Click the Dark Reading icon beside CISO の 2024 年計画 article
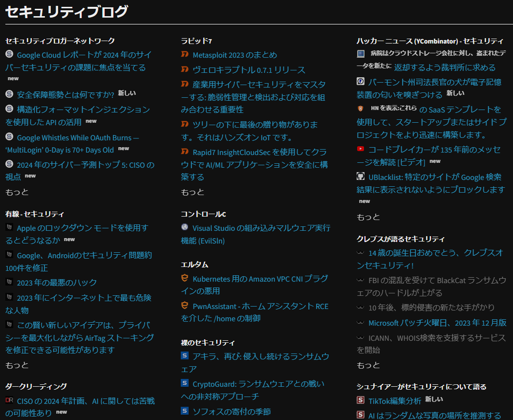513x420 pixels. click(8, 400)
